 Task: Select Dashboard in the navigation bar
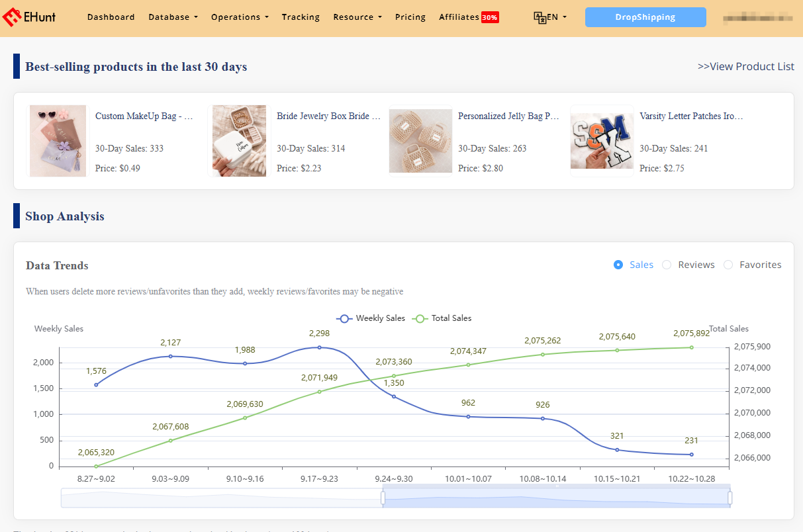[x=111, y=17]
